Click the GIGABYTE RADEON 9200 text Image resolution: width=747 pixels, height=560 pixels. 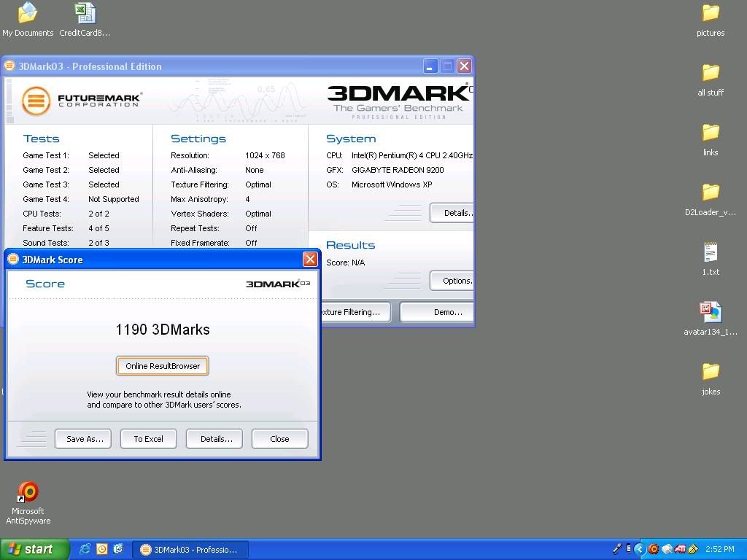click(398, 170)
